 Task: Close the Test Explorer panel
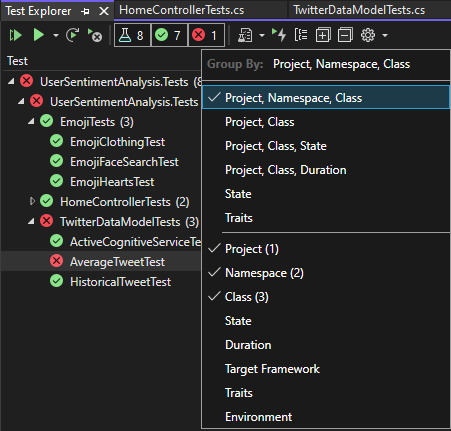(x=104, y=12)
